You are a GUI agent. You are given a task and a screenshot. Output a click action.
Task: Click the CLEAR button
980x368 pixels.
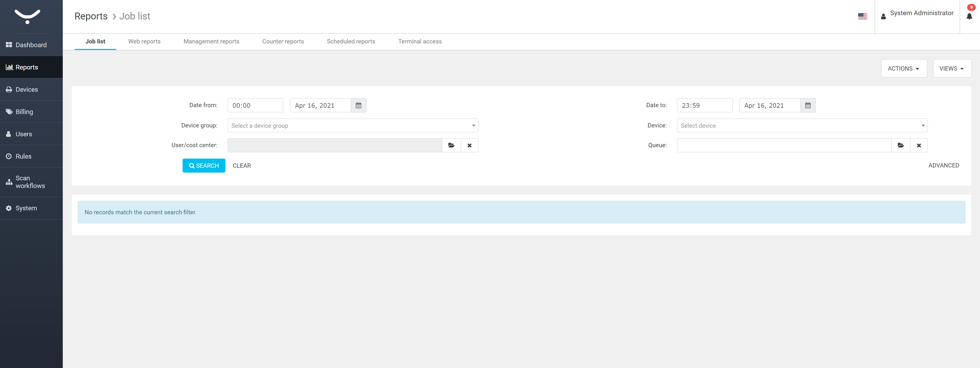[x=241, y=165]
